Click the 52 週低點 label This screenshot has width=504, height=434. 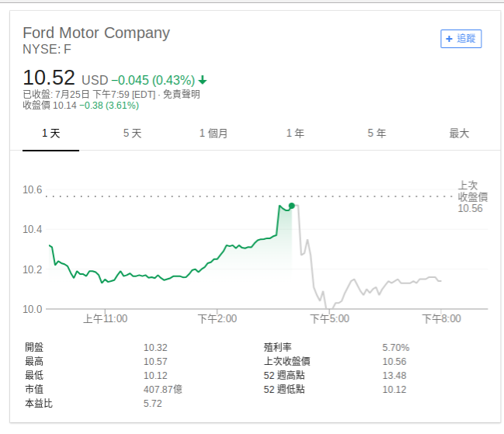tap(284, 389)
